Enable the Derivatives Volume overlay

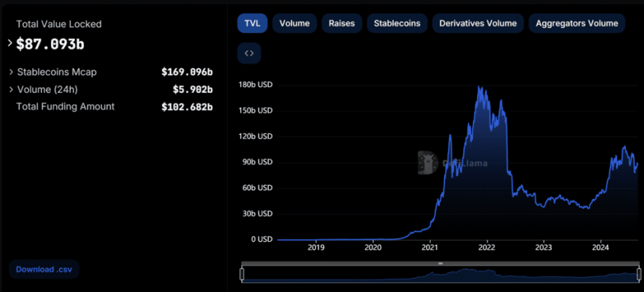click(x=478, y=23)
